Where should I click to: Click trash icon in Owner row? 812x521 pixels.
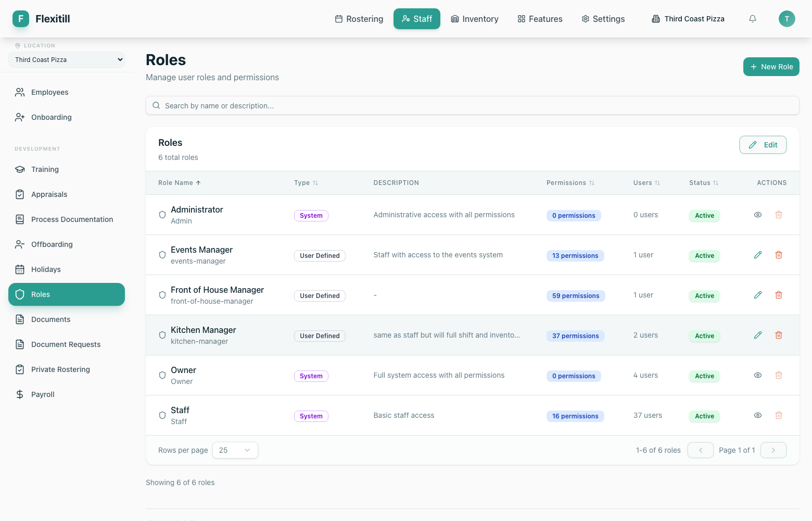[779, 375]
